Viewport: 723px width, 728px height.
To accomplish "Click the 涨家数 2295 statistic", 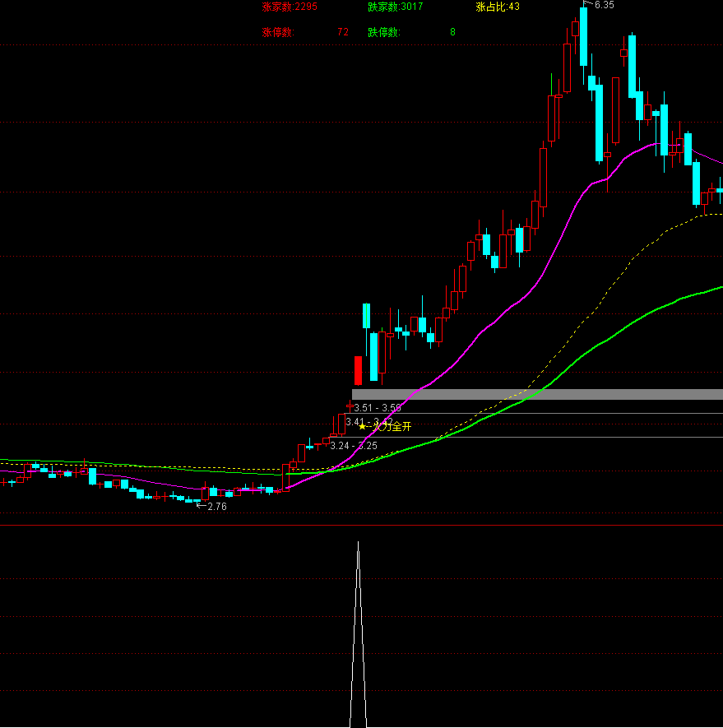I will [x=289, y=7].
